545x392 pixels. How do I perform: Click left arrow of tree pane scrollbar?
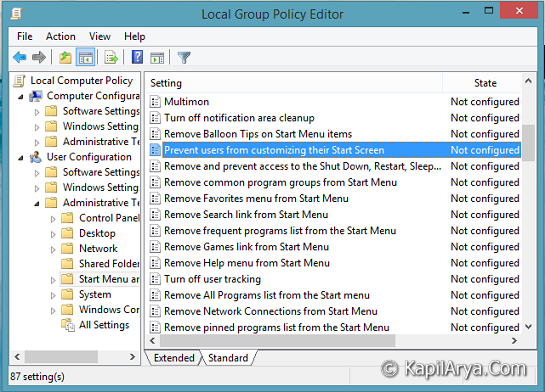coord(17,357)
